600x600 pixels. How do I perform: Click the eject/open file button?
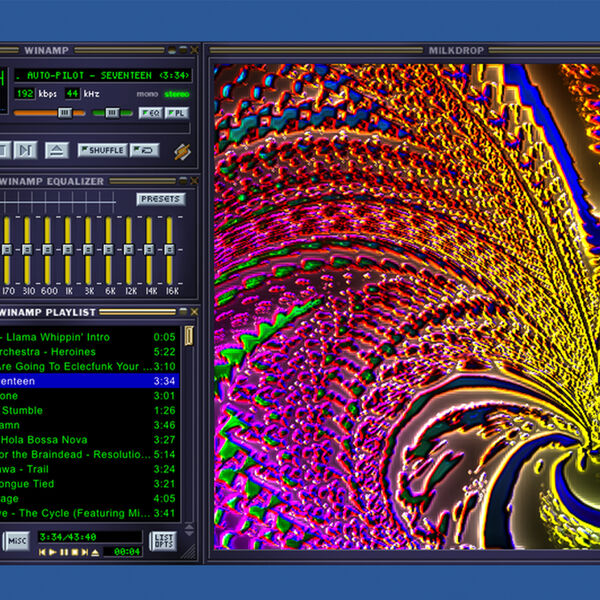[x=57, y=150]
